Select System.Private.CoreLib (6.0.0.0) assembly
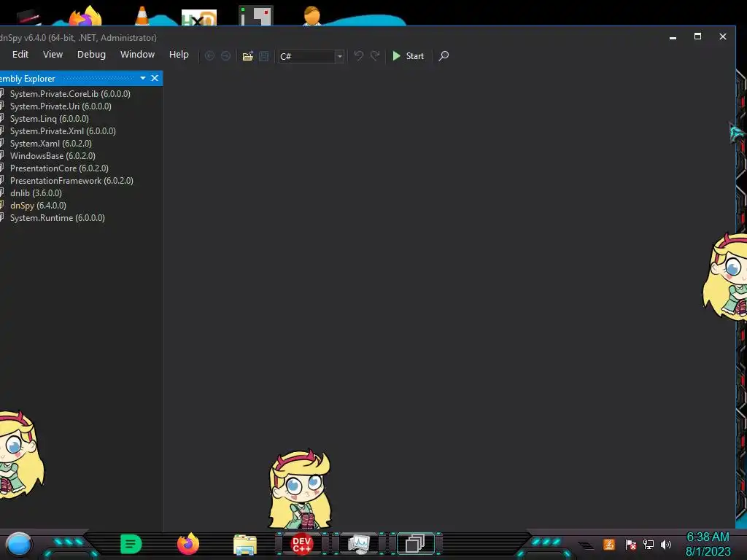 69,94
